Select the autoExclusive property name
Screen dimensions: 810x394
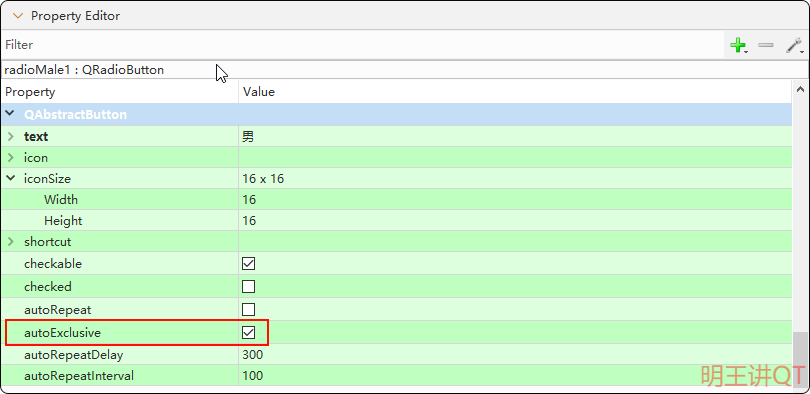click(x=63, y=333)
